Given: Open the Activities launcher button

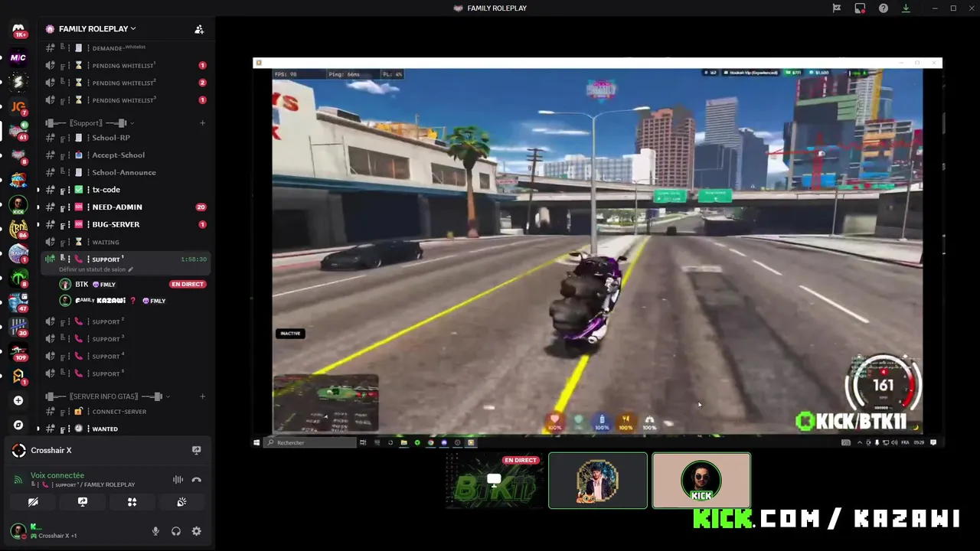Looking at the screenshot, I should click(132, 502).
